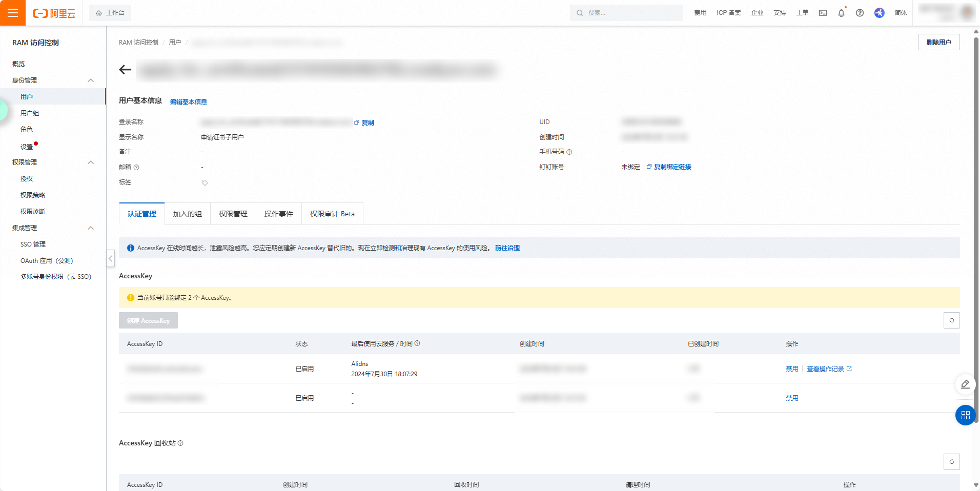Collapse the 集成管理 sidebar section
This screenshot has height=491, width=980.
point(91,228)
